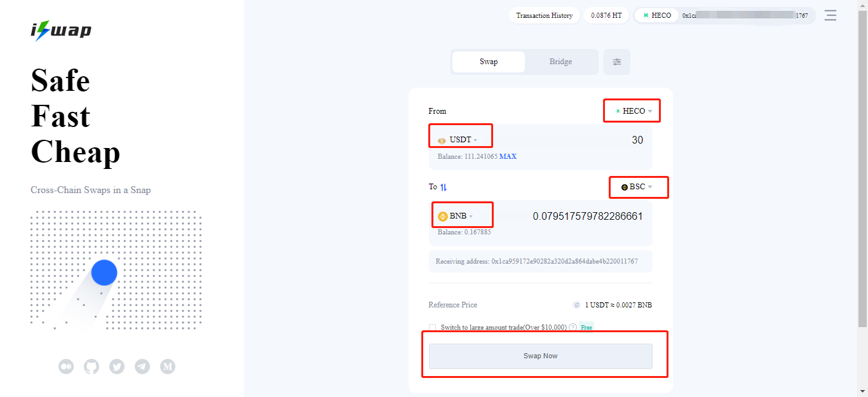Image resolution: width=868 pixels, height=397 pixels.
Task: Enable Switch to large amount trade checkbox
Action: (433, 328)
